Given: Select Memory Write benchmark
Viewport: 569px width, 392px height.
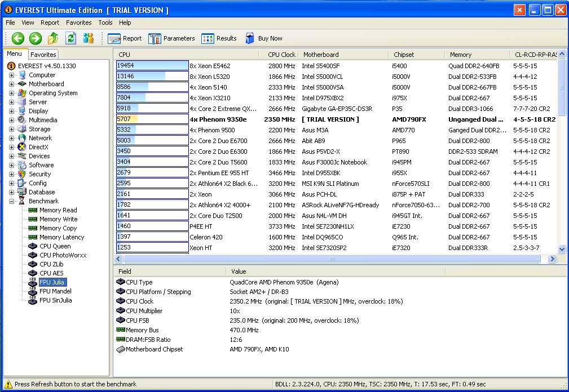Looking at the screenshot, I should [x=59, y=219].
